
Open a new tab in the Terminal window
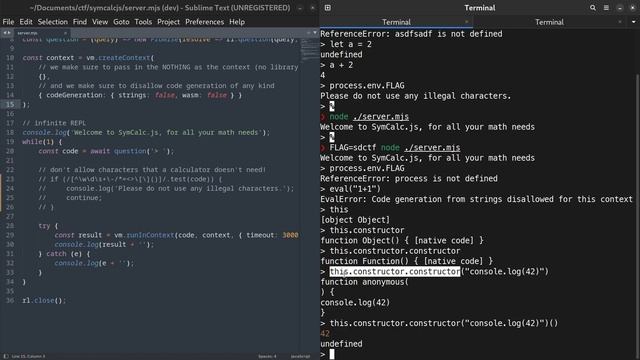pyautogui.click(x=328, y=8)
